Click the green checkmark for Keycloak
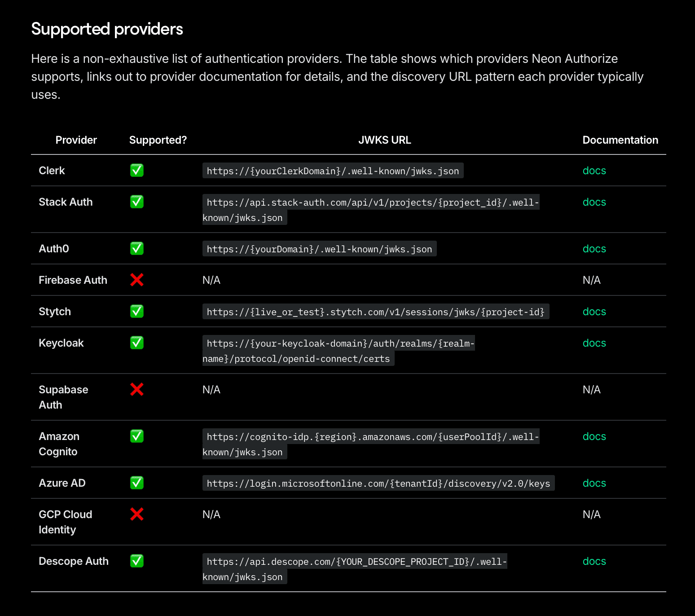 coord(137,343)
